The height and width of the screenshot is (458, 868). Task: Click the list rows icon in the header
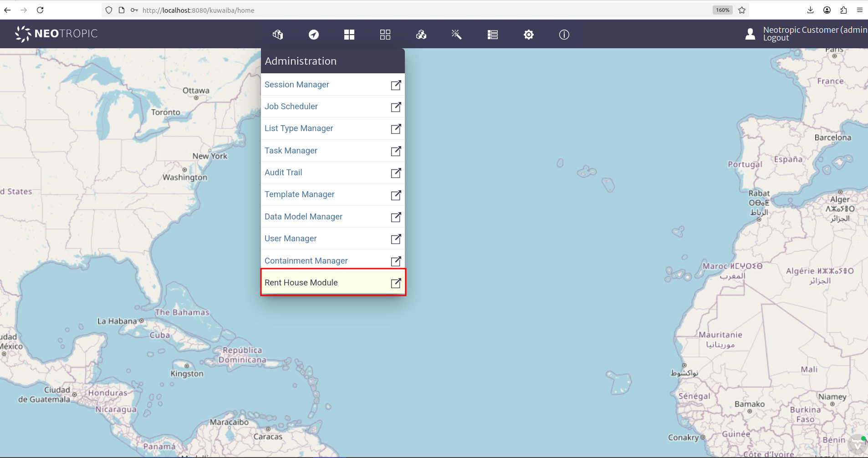point(492,35)
